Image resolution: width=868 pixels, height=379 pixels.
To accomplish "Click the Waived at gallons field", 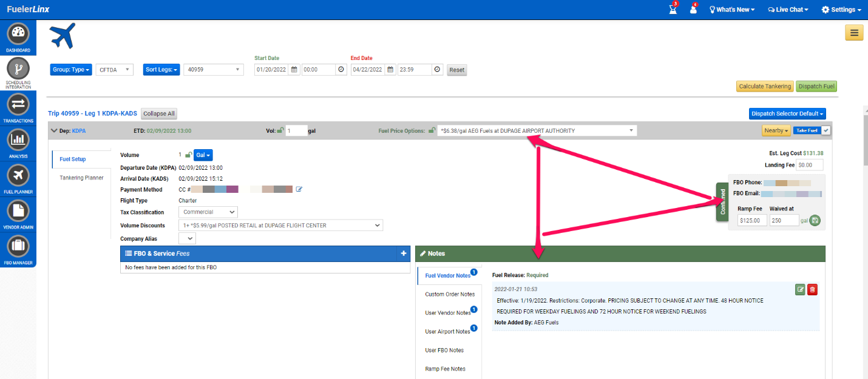I will 784,221.
